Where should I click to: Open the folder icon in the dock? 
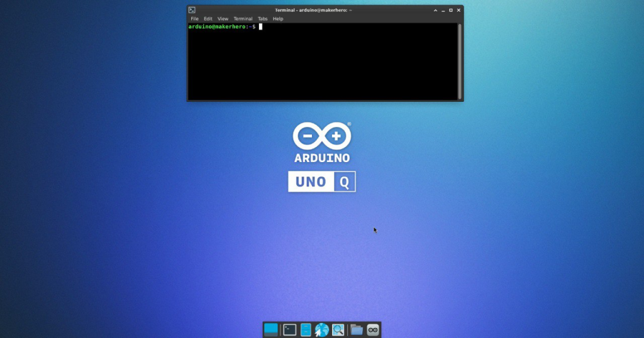pyautogui.click(x=357, y=330)
